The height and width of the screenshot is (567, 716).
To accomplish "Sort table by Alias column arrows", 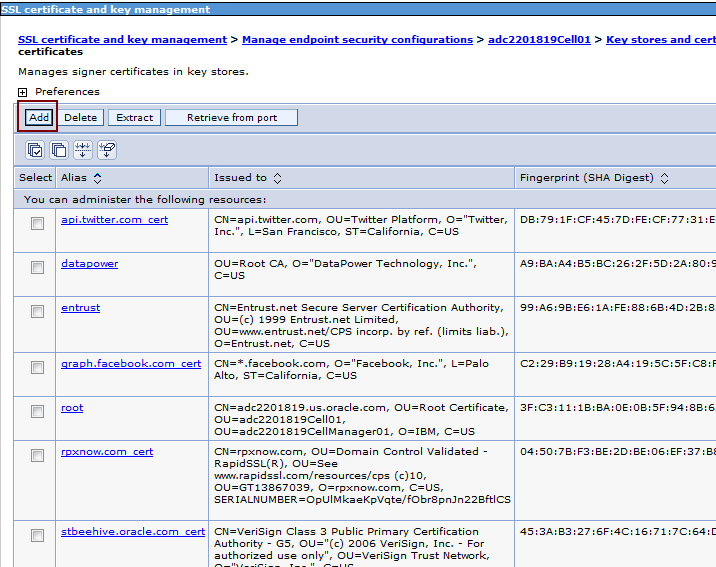I will (97, 178).
